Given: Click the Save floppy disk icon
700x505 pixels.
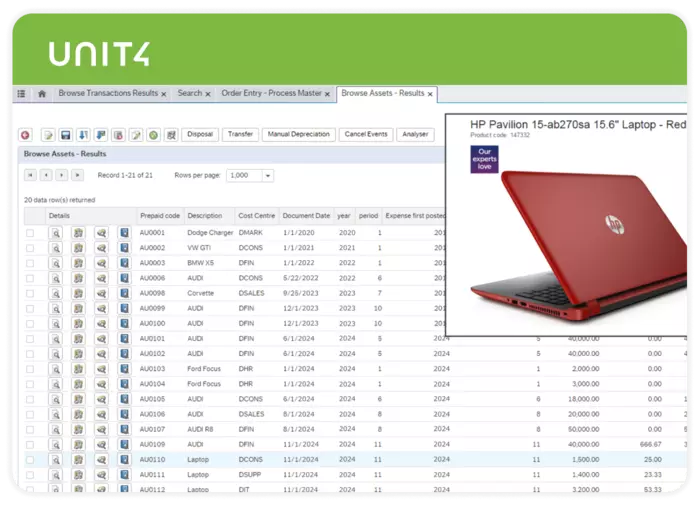Looking at the screenshot, I should 66,135.
